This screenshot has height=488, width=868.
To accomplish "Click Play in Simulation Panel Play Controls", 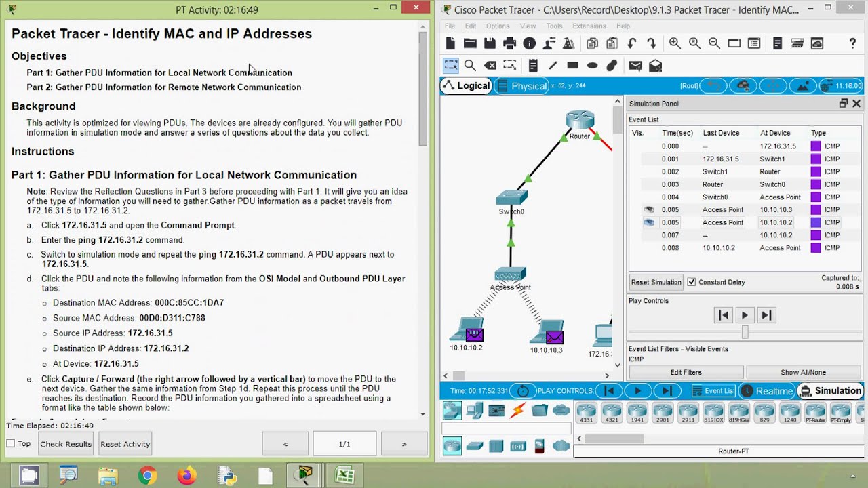I will 745,315.
